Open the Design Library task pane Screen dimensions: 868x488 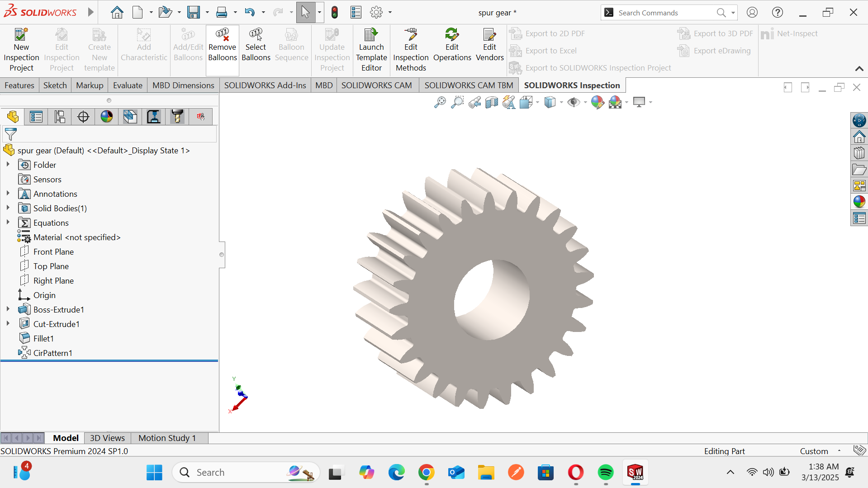(859, 153)
